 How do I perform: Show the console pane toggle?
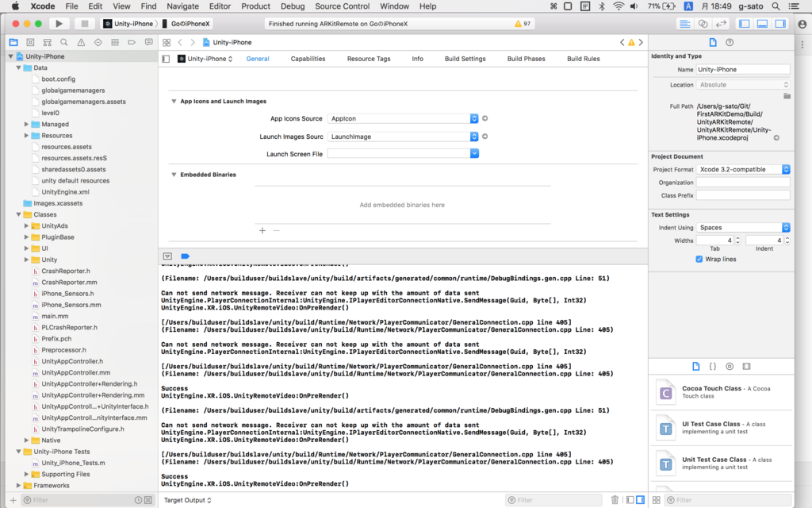tap(641, 500)
